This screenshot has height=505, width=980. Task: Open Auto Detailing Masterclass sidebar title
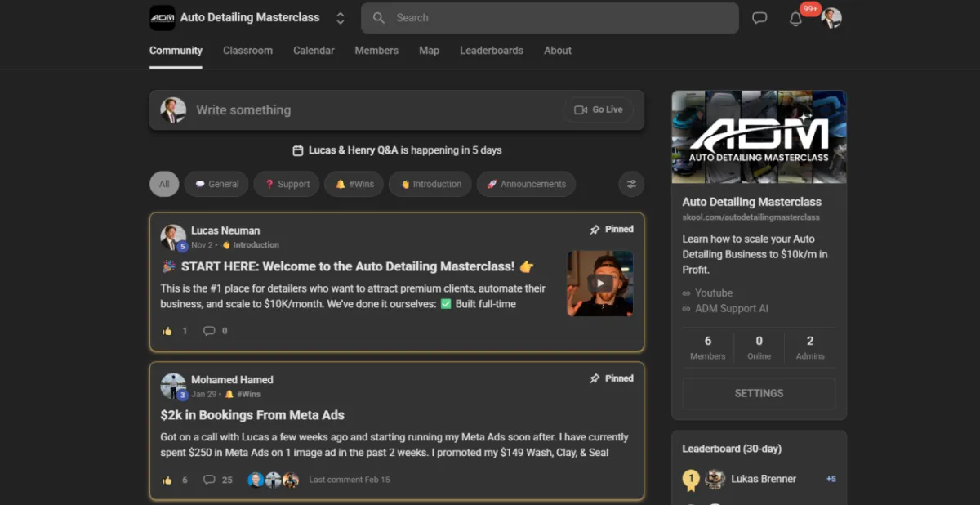pyautogui.click(x=752, y=202)
